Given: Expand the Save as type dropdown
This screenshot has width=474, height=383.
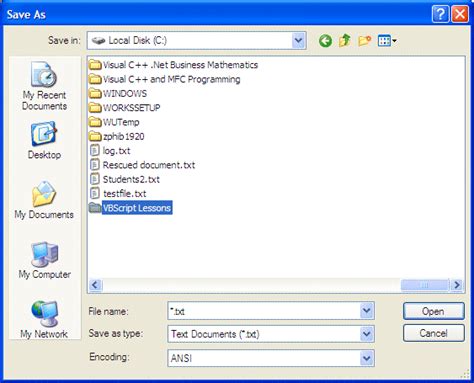Looking at the screenshot, I should (367, 334).
